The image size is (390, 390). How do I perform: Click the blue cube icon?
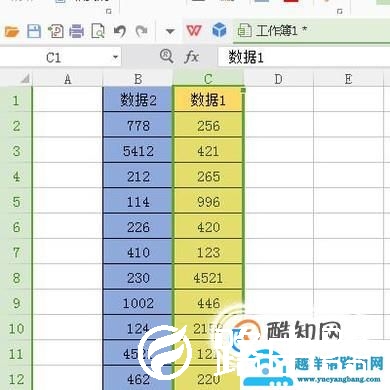pyautogui.click(x=219, y=30)
